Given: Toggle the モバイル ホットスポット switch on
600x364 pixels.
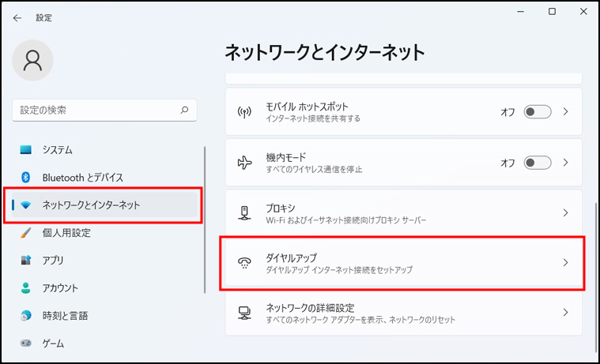Looking at the screenshot, I should click(538, 112).
